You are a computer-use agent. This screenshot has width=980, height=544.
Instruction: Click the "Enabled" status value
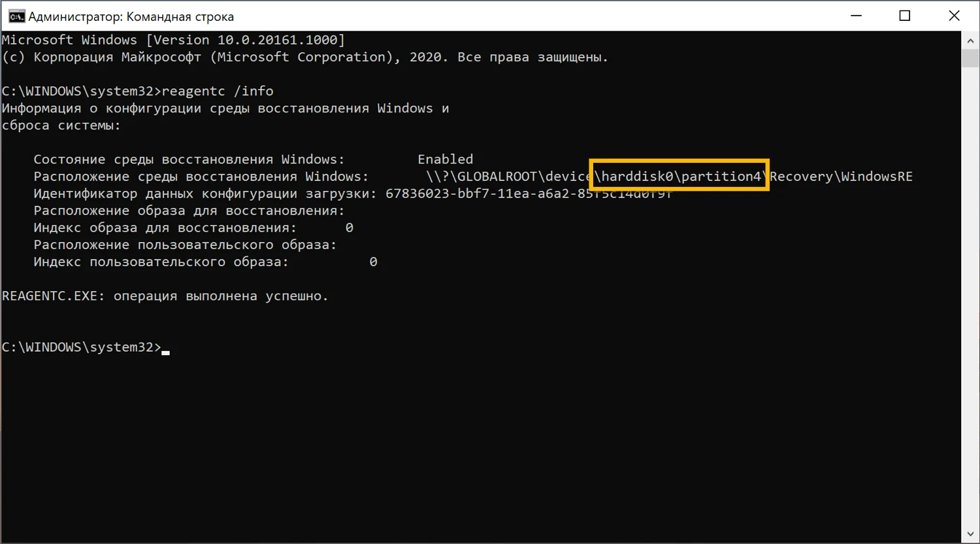(x=445, y=159)
